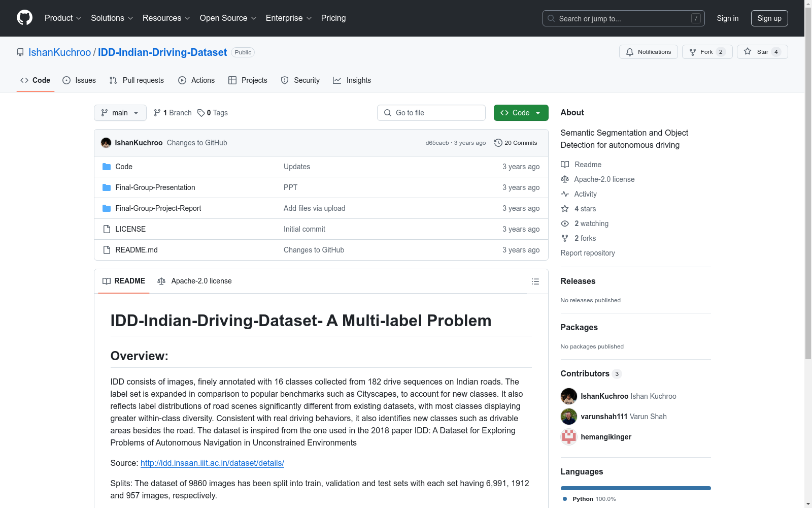Open the idd.insaan.iiit.ac.in source link
812x508 pixels.
point(212,463)
